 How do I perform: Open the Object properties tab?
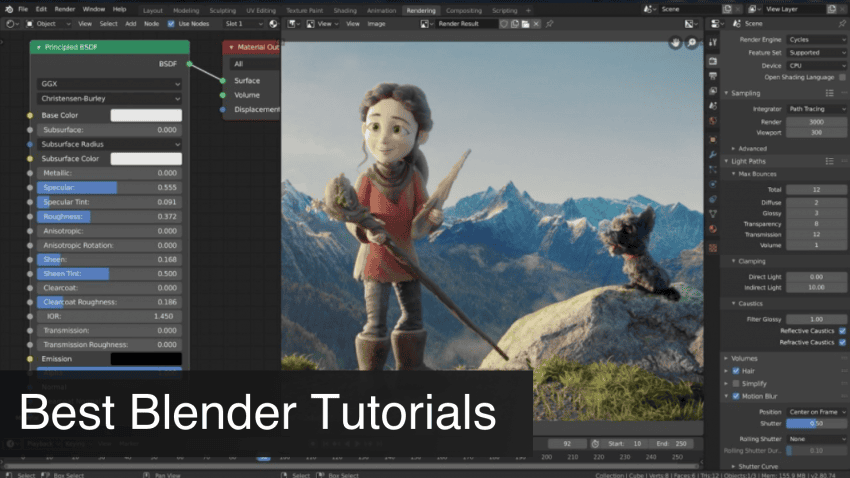pyautogui.click(x=713, y=140)
